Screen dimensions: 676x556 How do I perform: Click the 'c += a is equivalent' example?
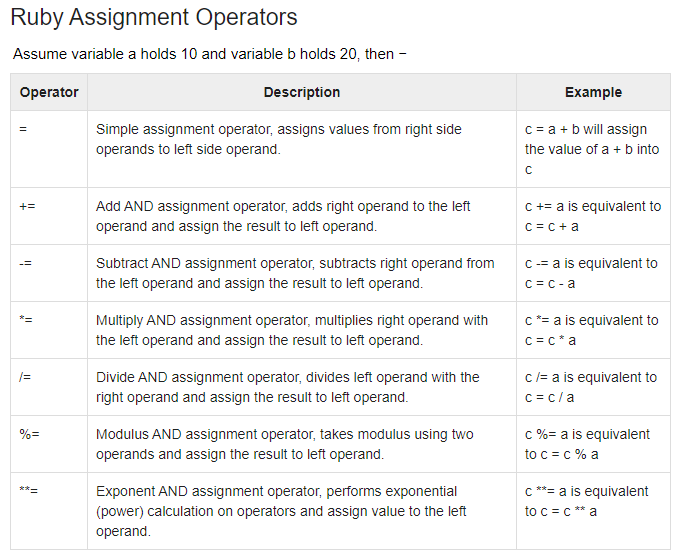593,216
